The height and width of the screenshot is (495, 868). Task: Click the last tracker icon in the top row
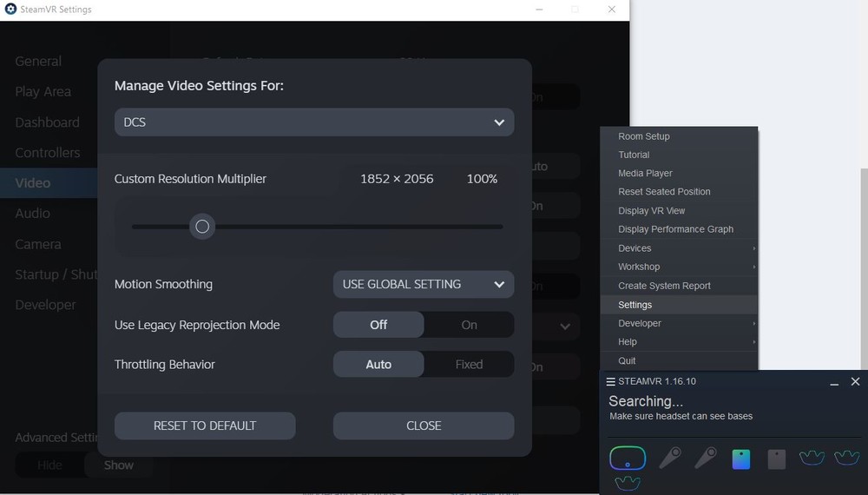coord(847,458)
